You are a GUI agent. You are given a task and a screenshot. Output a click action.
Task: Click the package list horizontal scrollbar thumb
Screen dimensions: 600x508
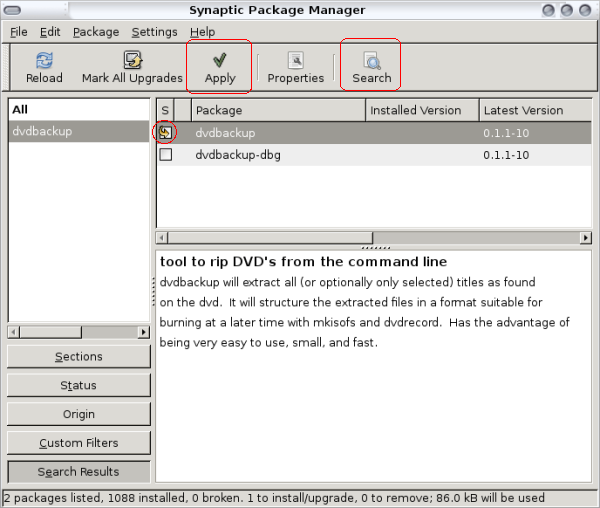270,238
